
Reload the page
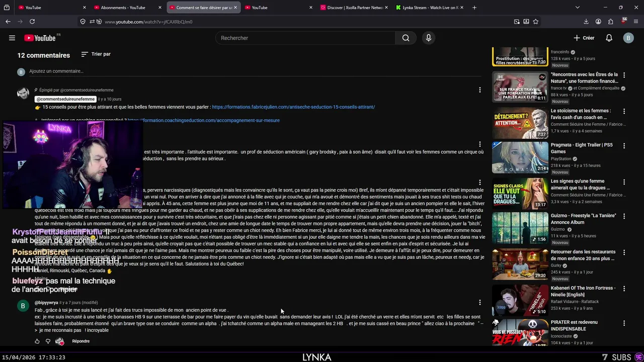32,22
